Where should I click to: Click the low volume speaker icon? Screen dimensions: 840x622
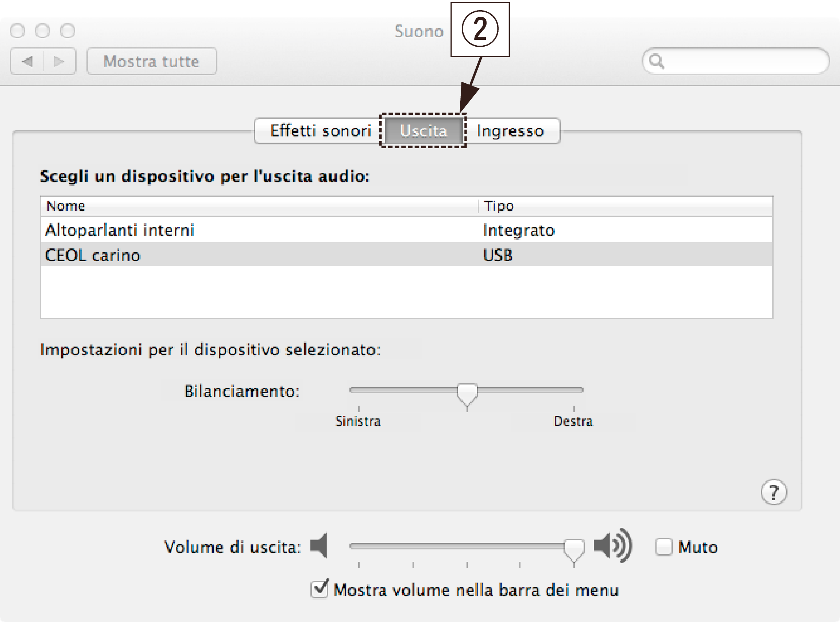tap(319, 545)
